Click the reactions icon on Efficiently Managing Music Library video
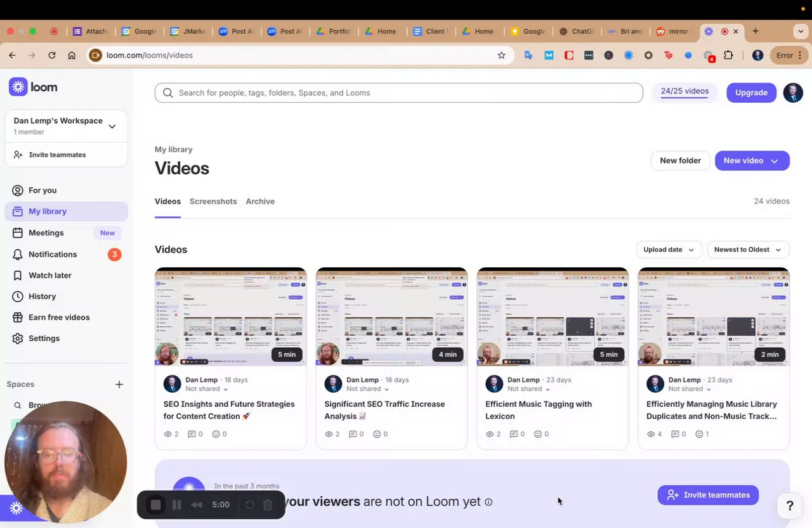812x528 pixels. coord(699,434)
